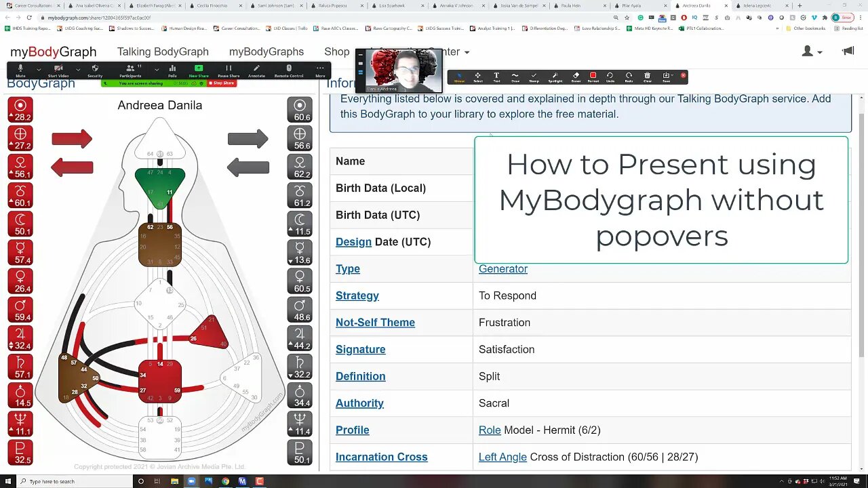Screen dimensions: 868x488
Task: Click the red Stop Share button
Action: coord(221,83)
